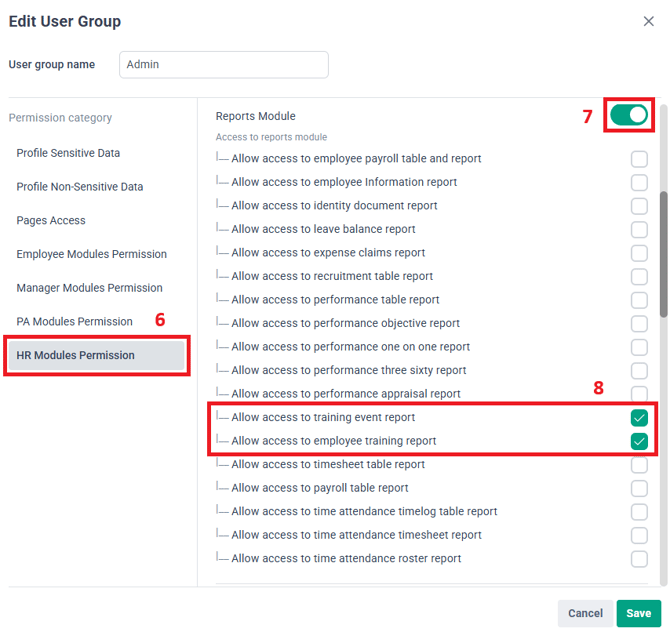
Task: Tick the expense claims report checkbox
Action: pyautogui.click(x=639, y=253)
